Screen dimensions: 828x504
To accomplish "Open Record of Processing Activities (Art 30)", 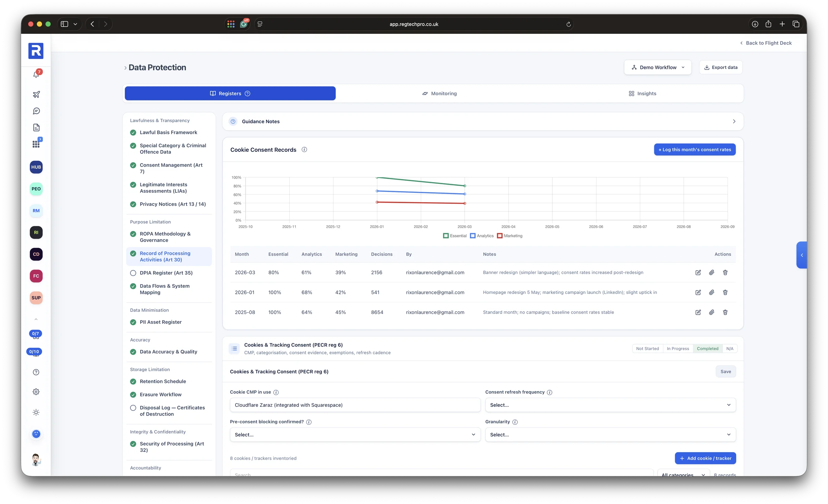I will click(x=169, y=257).
